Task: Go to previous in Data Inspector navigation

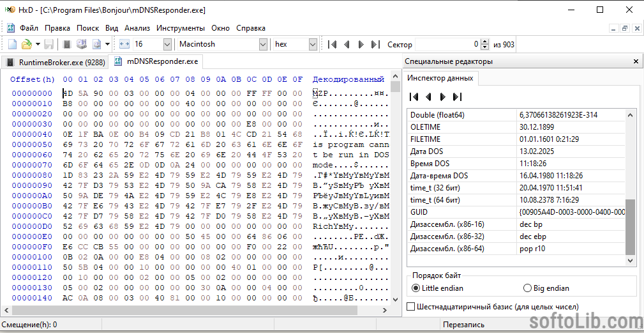Action: [428, 97]
